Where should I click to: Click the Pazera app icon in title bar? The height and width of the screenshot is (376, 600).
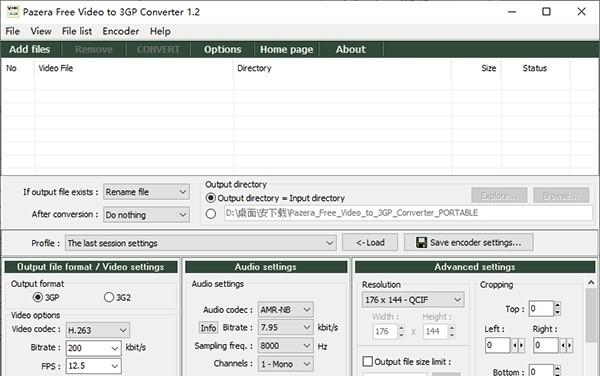(x=13, y=11)
